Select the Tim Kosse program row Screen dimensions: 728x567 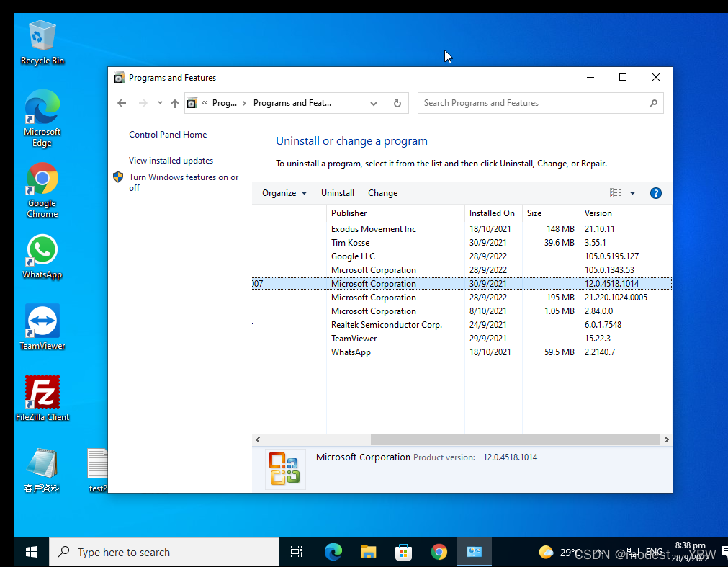(462, 242)
